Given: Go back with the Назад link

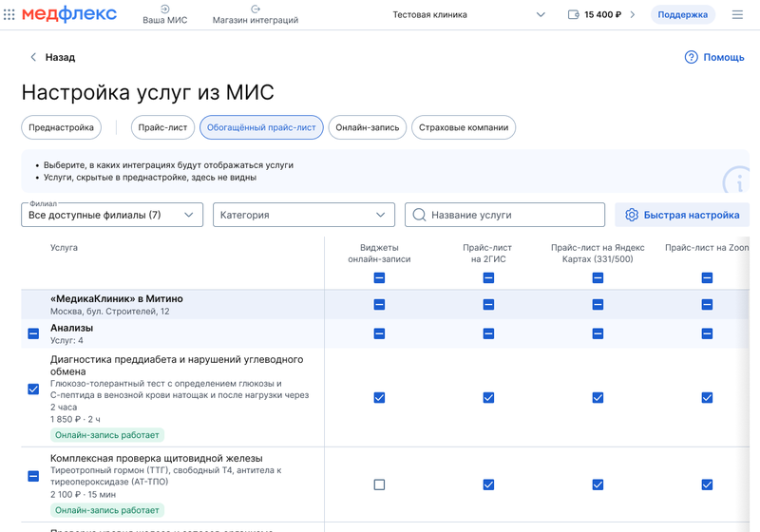Looking at the screenshot, I should point(53,57).
